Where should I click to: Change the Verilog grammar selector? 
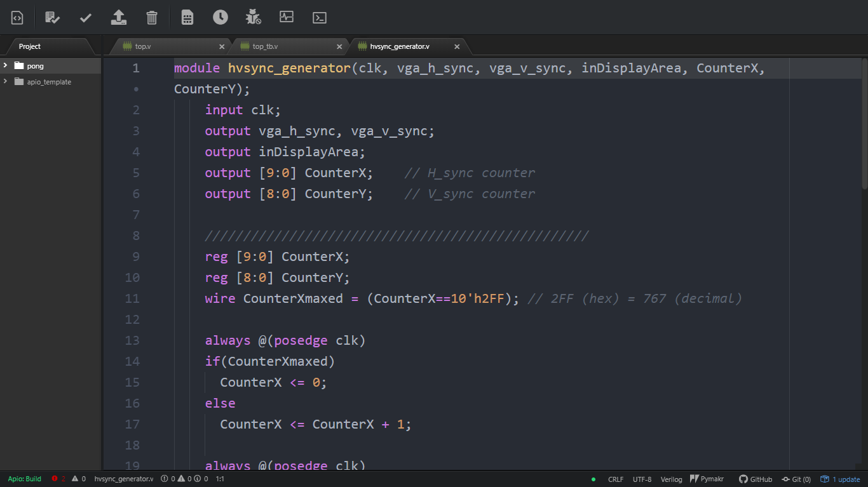pyautogui.click(x=671, y=479)
